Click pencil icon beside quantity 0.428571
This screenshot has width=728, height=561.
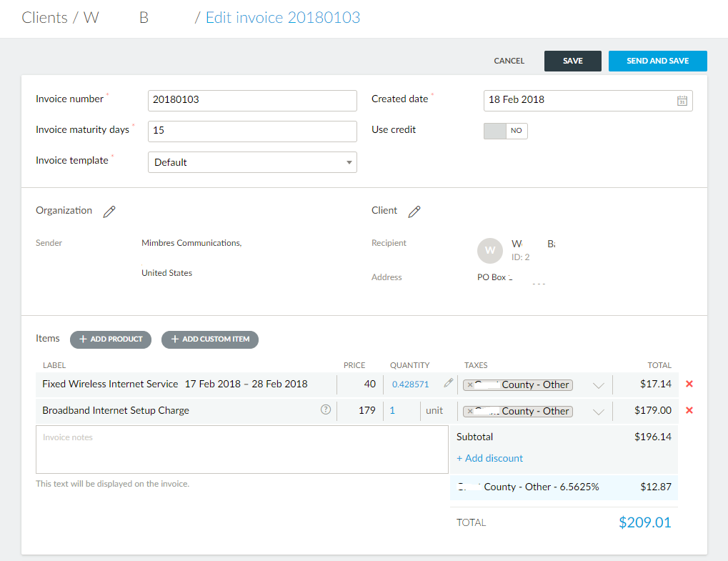[x=448, y=384]
